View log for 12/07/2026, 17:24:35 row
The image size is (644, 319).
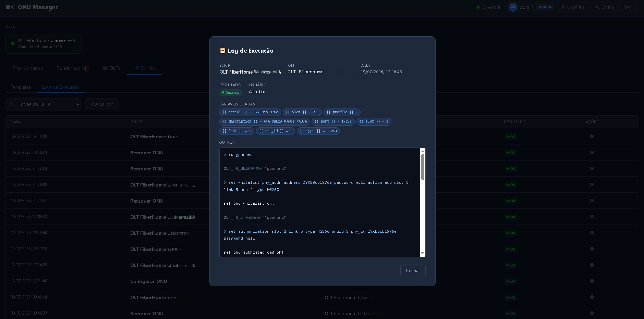[x=592, y=265]
